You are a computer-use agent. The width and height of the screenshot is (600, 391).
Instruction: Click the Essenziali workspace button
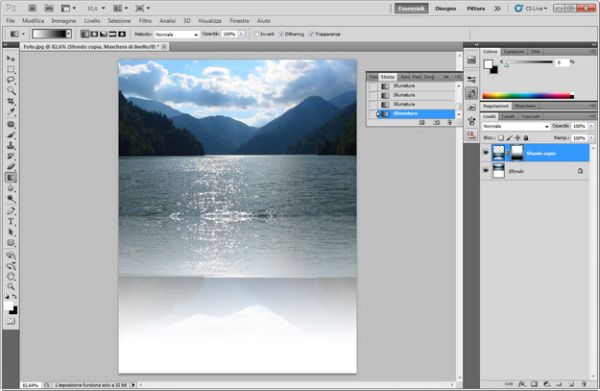(411, 8)
